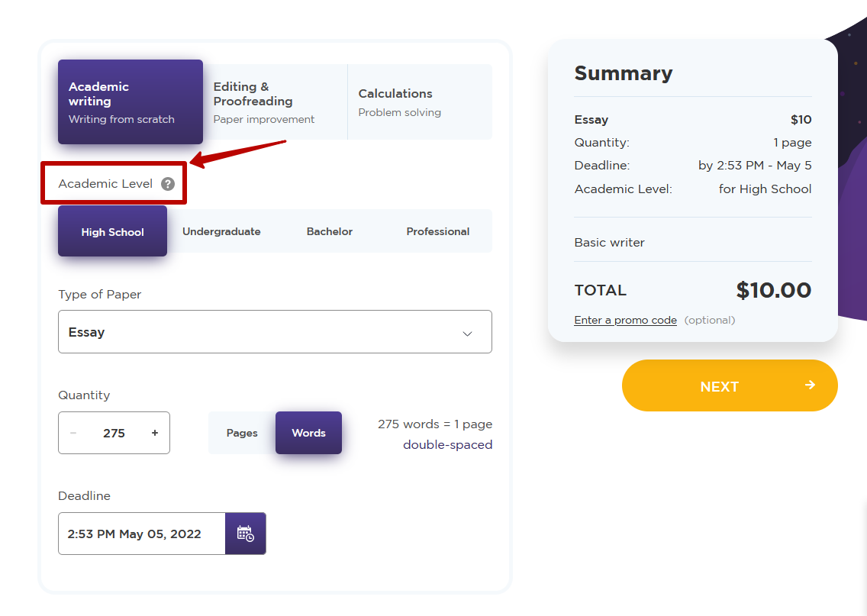Click the plus icon to increase quantity
867x616 pixels.
click(x=155, y=433)
